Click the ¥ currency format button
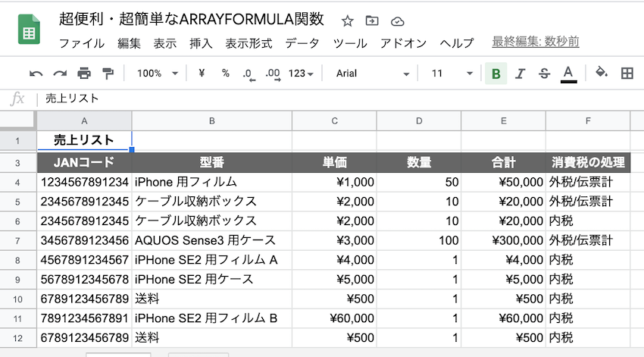The height and width of the screenshot is (357, 644). coord(202,74)
